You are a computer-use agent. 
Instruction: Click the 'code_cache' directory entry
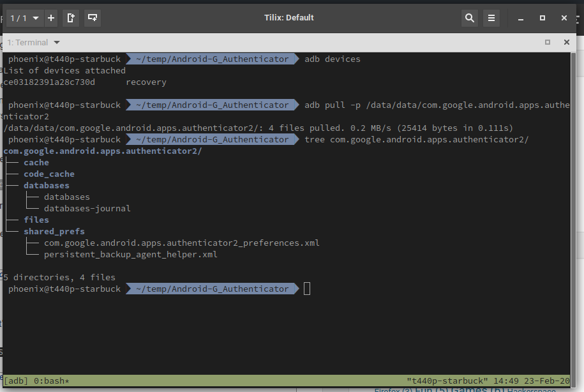[x=49, y=174]
